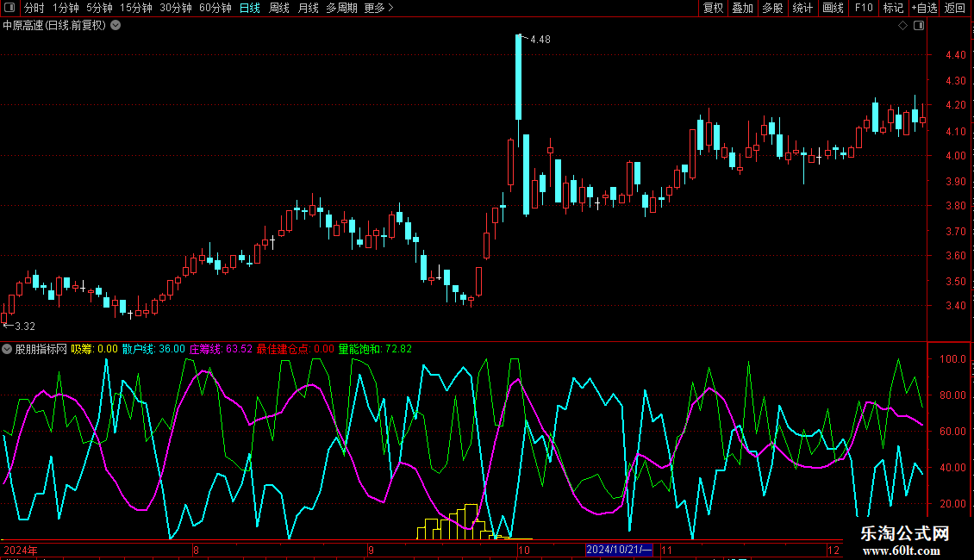974x560 pixels.
Task: Click month 11 on time axis
Action: [666, 550]
